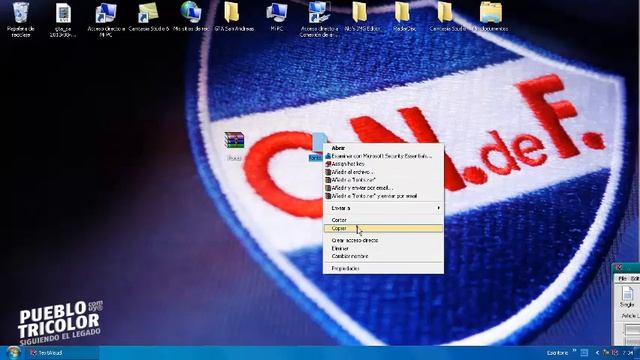Choose Examinar con Microsoft Security Essentials
The image size is (640, 360).
(383, 156)
